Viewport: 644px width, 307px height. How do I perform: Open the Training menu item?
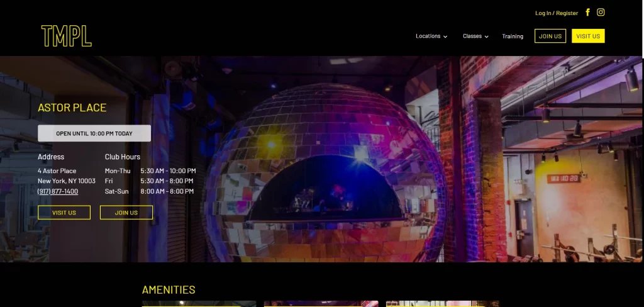pyautogui.click(x=513, y=36)
